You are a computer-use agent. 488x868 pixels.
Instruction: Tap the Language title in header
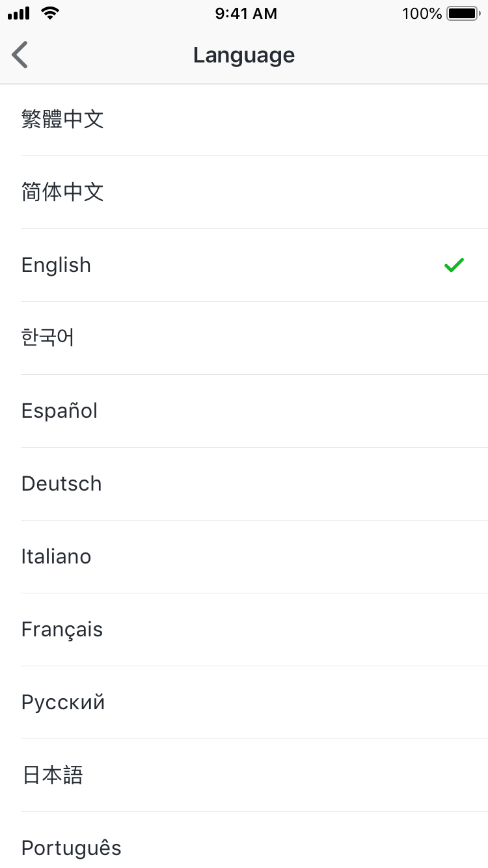[x=244, y=55]
